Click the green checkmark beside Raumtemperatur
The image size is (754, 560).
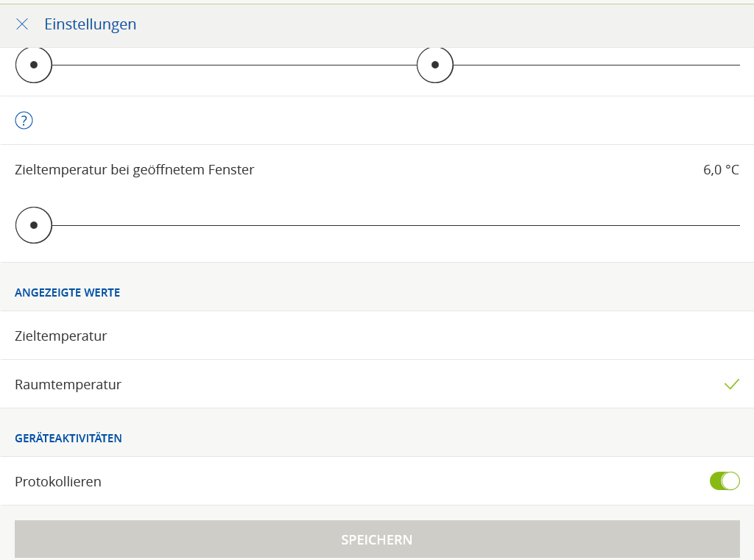(x=731, y=384)
